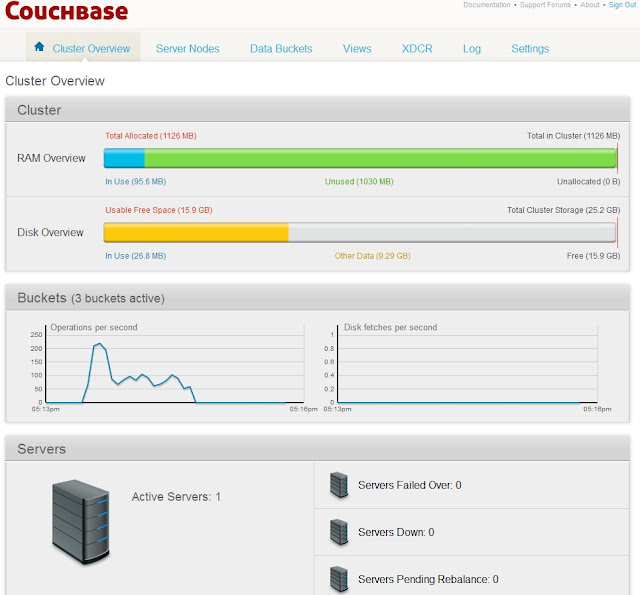The image size is (640, 595).
Task: Click the Servers Pending Rebalance: 0 text
Action: click(428, 579)
